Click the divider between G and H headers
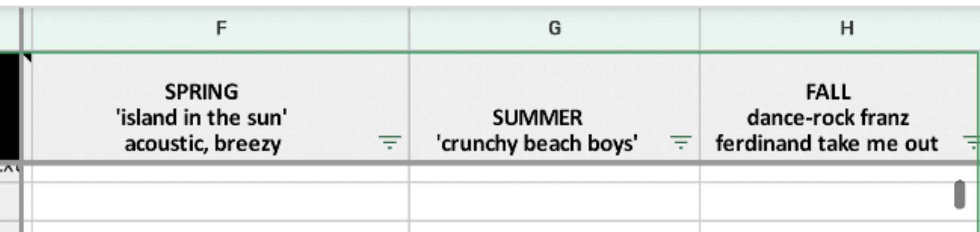Screen dimensions: 980x232 (700, 28)
